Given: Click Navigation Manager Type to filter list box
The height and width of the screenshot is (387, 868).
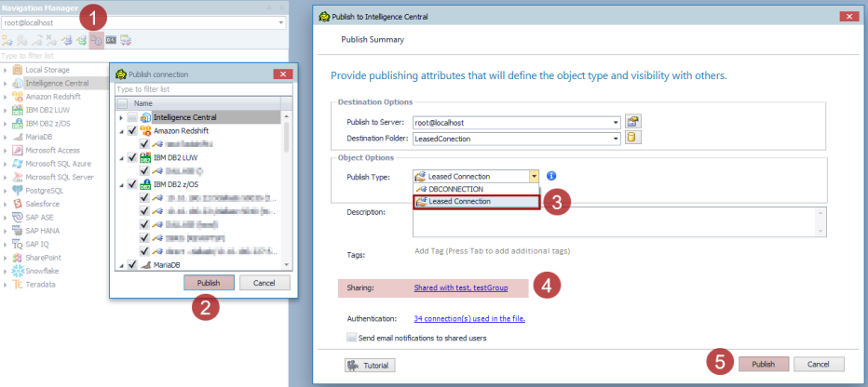Looking at the screenshot, I should tap(144, 56).
